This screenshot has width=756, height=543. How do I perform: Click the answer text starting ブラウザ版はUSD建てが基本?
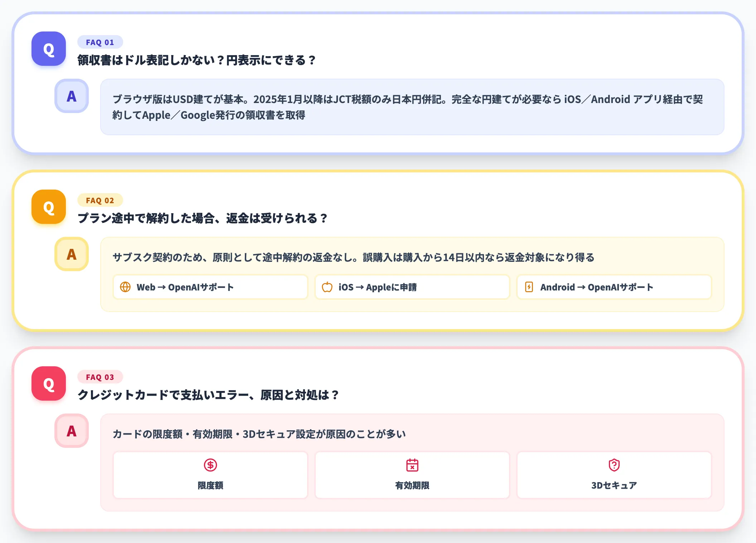[x=408, y=107]
